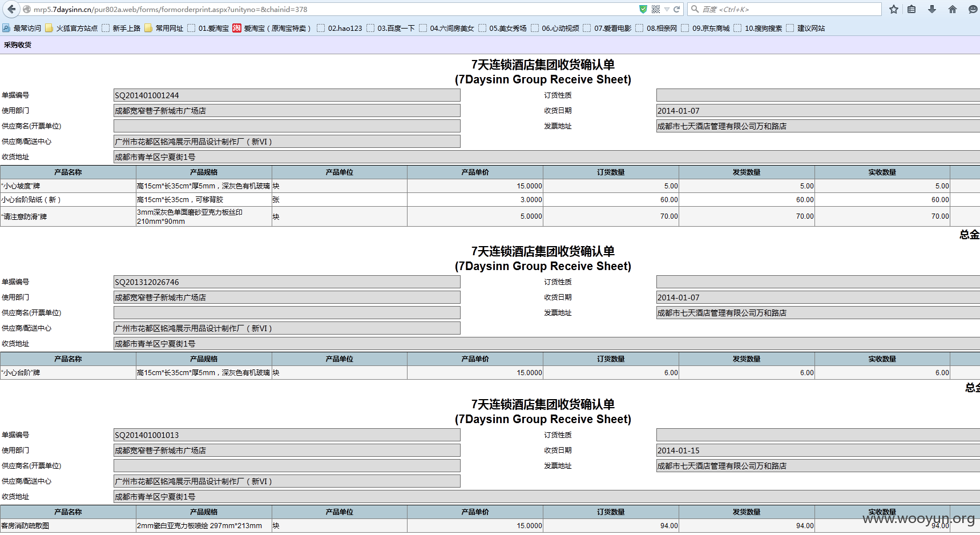Open the 07.爱看电影 bookmark

(x=608, y=28)
